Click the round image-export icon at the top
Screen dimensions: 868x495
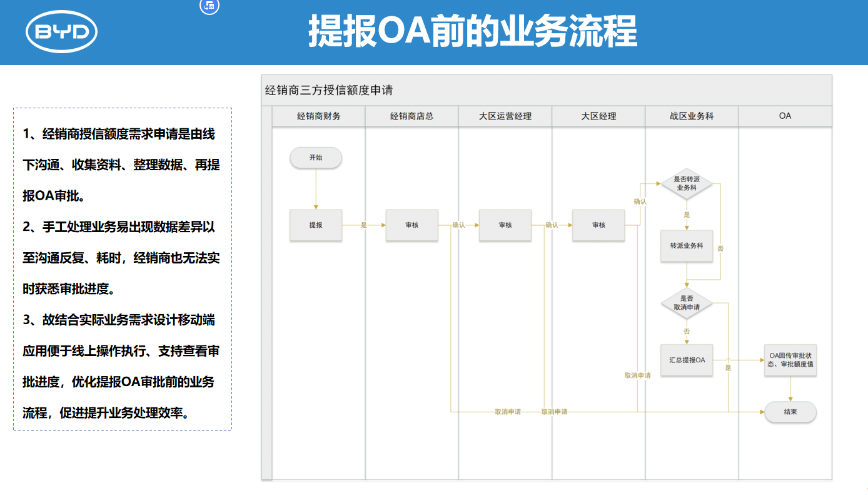[209, 6]
